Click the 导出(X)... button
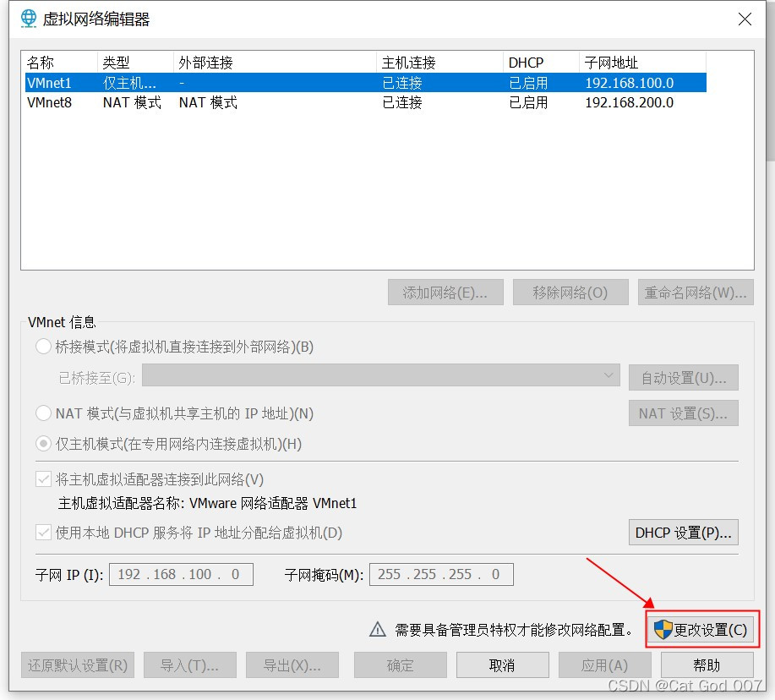Screen dimensions: 775x700 point(292,665)
